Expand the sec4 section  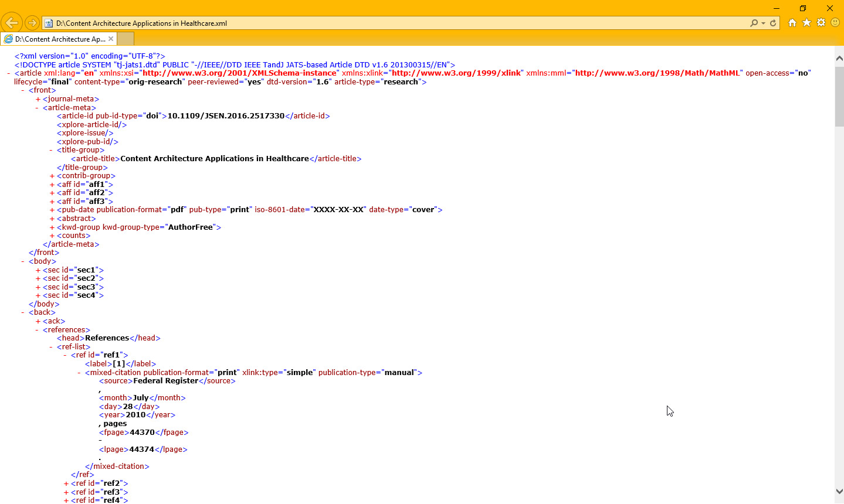[x=38, y=295]
